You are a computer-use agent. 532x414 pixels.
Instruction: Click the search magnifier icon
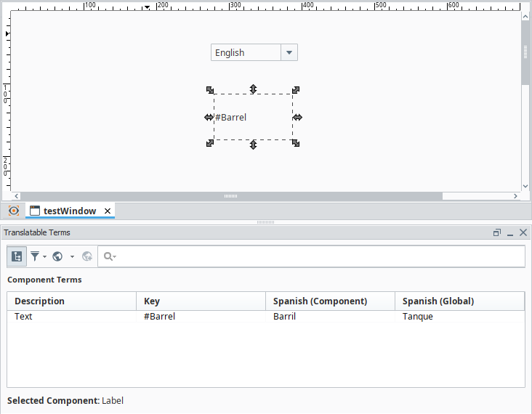[109, 256]
